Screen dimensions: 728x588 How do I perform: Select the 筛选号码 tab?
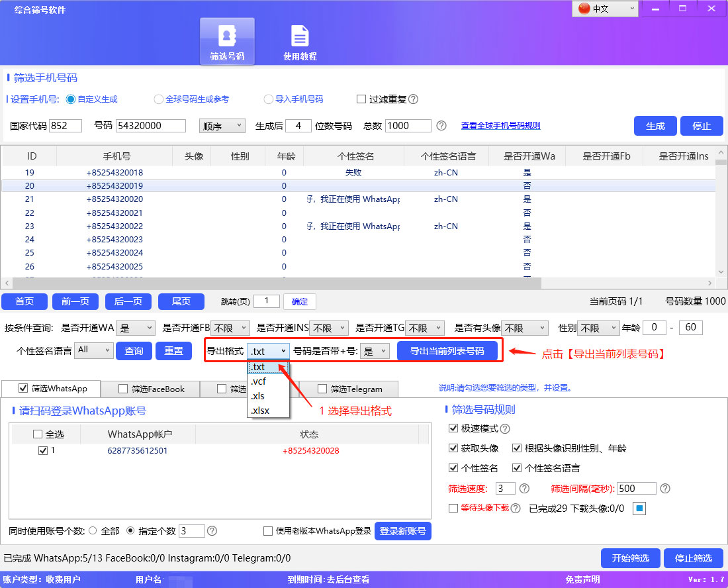point(226,41)
